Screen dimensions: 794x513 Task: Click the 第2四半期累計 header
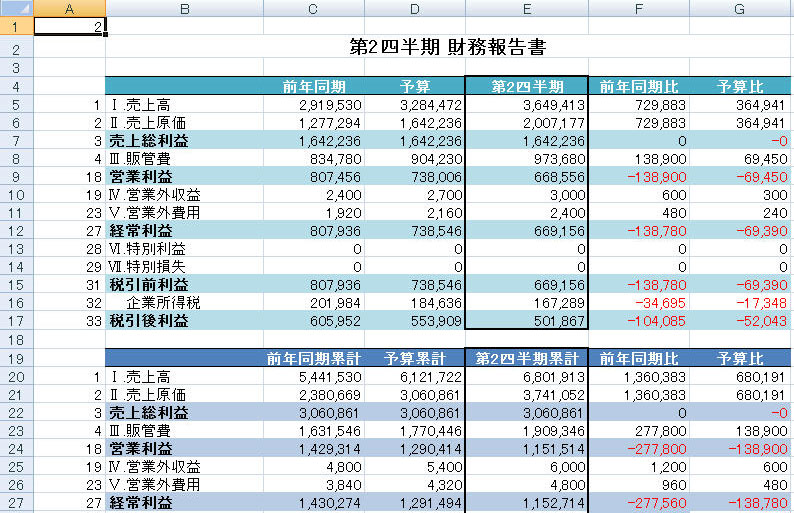(x=527, y=359)
